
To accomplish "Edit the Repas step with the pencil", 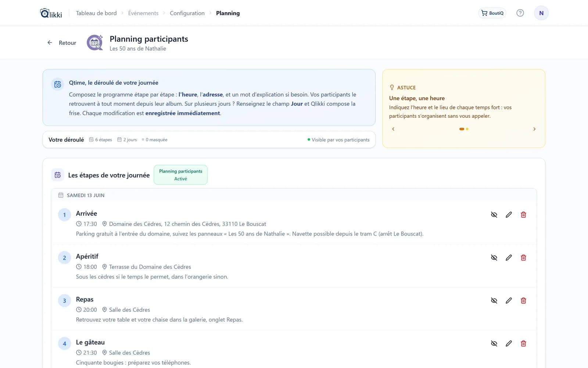I will (x=509, y=301).
